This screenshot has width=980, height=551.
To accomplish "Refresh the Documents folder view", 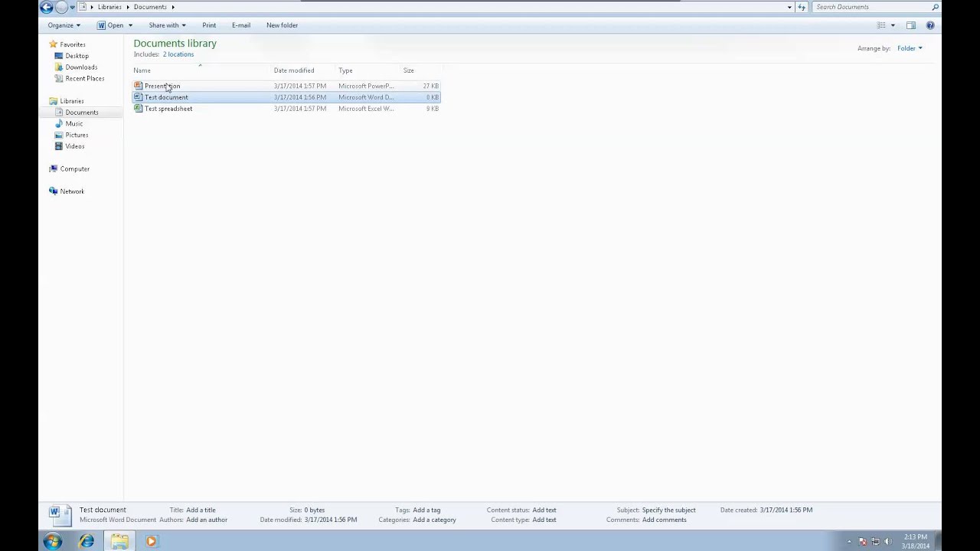I will 802,7.
